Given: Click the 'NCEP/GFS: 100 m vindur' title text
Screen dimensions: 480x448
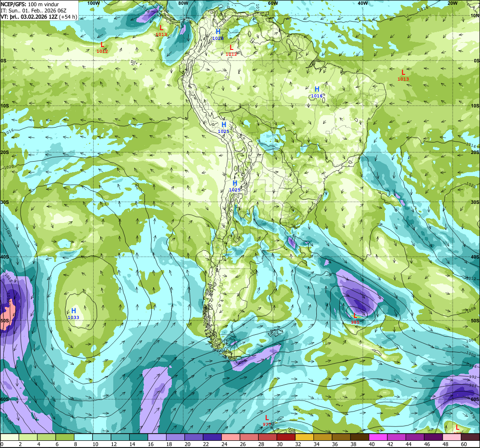Looking at the screenshot, I should [30, 4].
